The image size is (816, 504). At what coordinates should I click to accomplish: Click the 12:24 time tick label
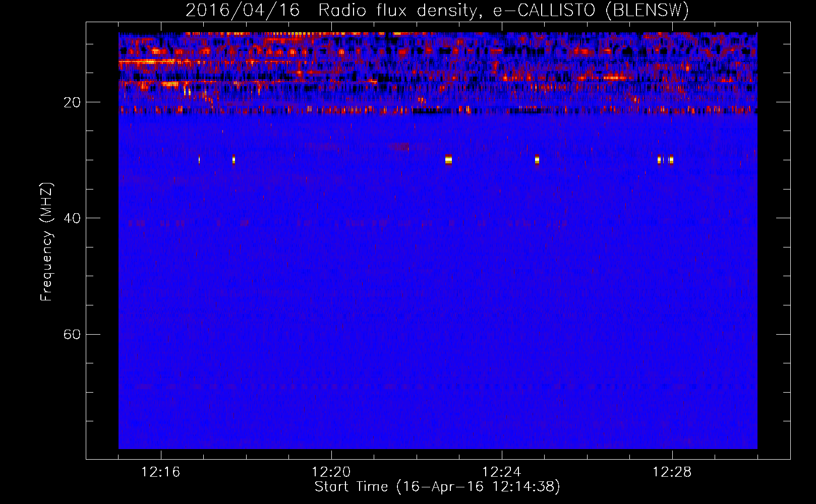(x=502, y=472)
